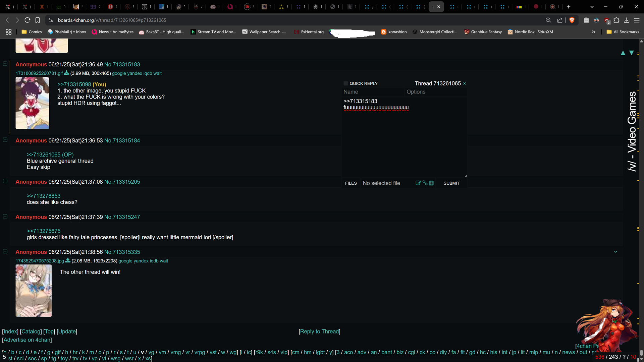Open PissMail Inbox bookmark

[67, 32]
